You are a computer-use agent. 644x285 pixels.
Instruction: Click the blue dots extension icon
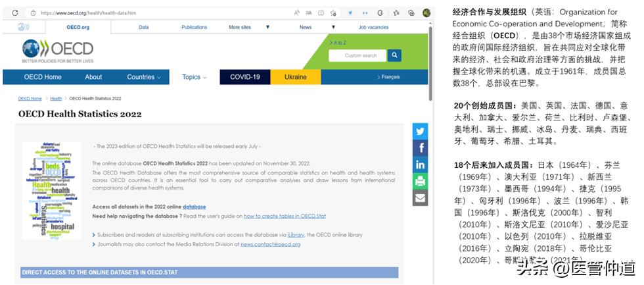click(x=365, y=13)
